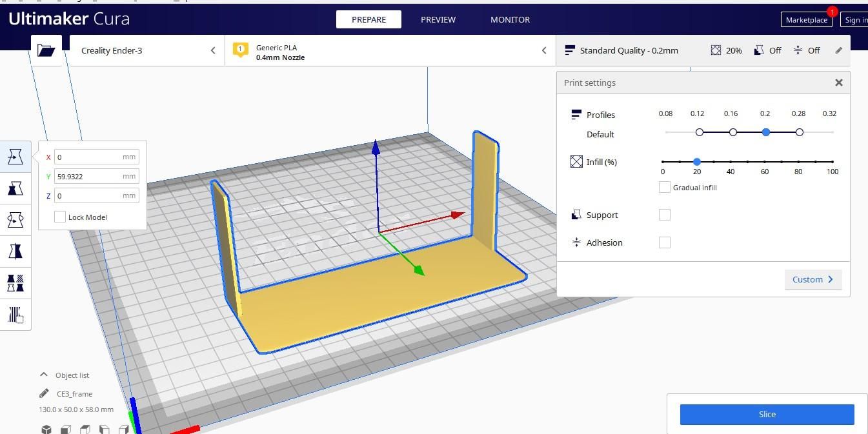
Task: Switch to left side view cube icon
Action: [x=105, y=429]
